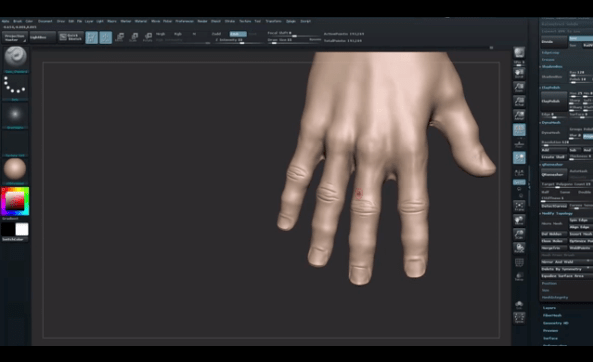593x362 pixels.
Task: Pick a color from the color picker square
Action: [15, 201]
